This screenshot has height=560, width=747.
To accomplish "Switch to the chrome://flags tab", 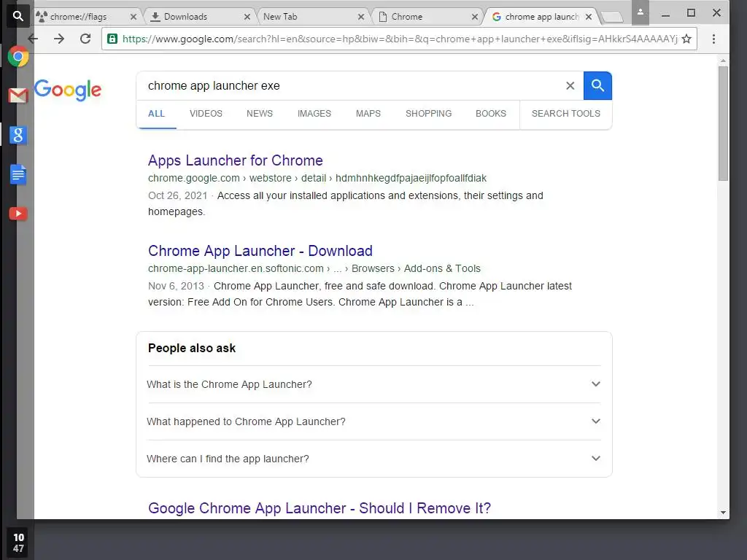I will pyautogui.click(x=79, y=17).
